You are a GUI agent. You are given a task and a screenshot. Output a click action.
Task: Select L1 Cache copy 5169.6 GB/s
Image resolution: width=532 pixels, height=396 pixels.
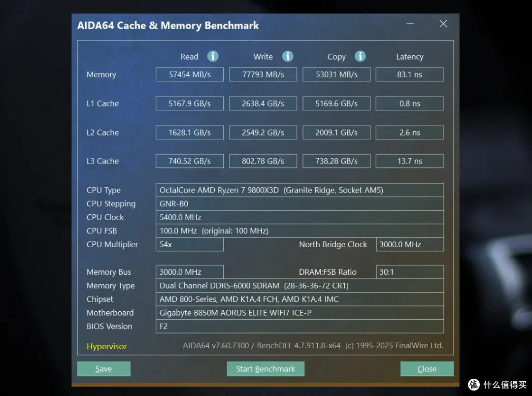(336, 103)
